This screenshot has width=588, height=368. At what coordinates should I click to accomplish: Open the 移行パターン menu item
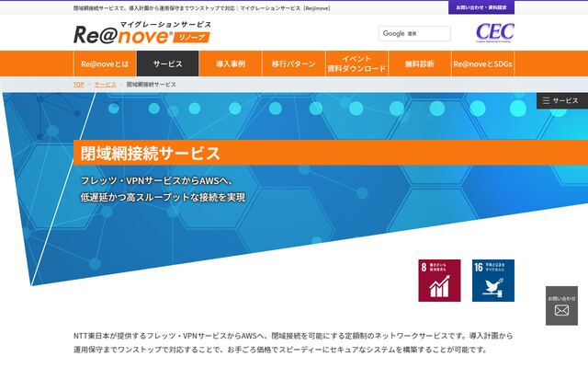pos(294,63)
